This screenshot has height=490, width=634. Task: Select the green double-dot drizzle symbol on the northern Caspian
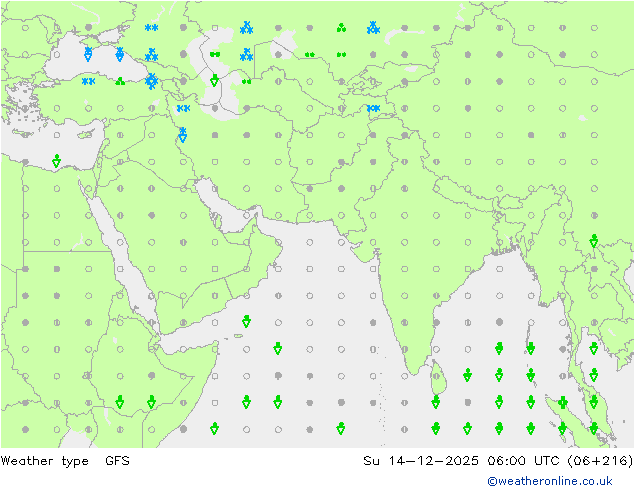point(215,54)
